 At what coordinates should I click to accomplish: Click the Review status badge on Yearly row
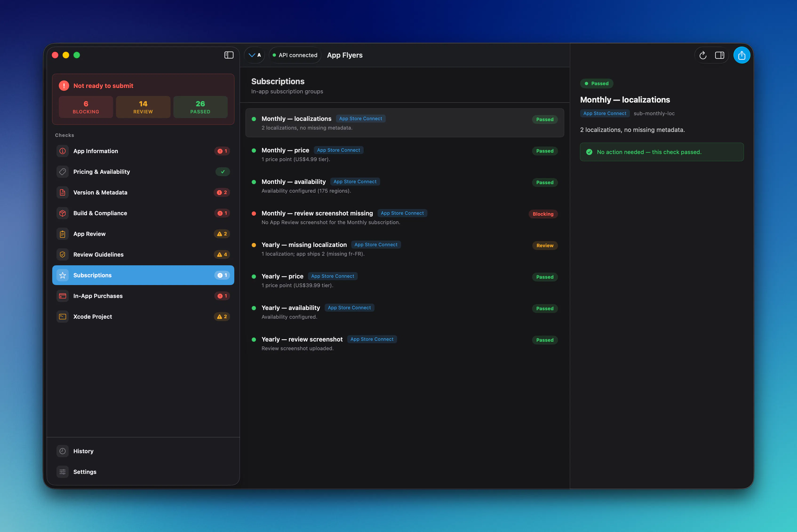(545, 246)
